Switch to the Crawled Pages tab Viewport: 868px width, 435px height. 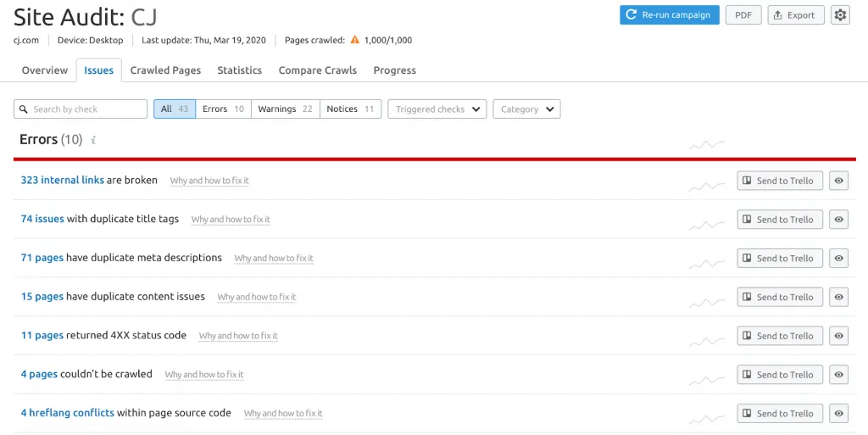click(165, 70)
